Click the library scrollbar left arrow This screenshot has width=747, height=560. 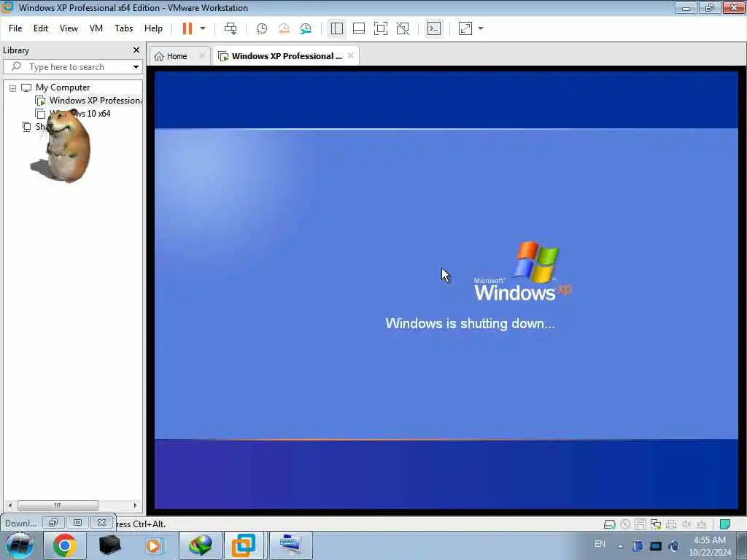[10, 505]
